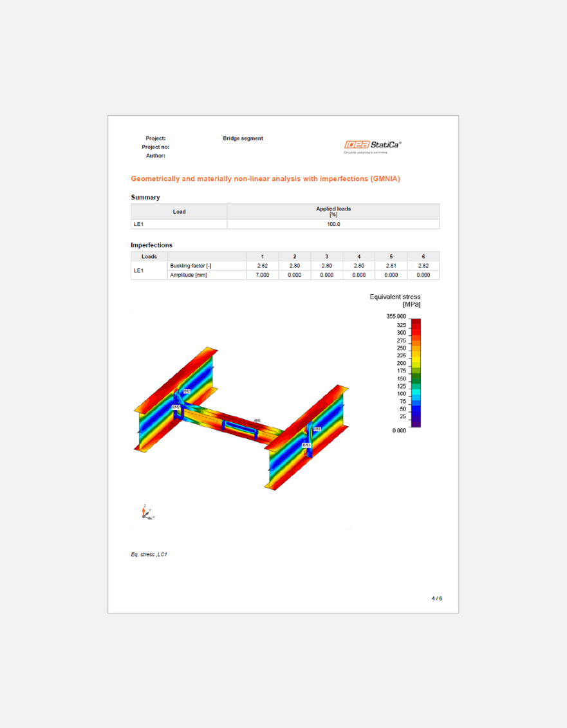567x728 pixels.
Task: Click the 'Eq. stress ,LC1' figure caption
Action: click(x=149, y=554)
